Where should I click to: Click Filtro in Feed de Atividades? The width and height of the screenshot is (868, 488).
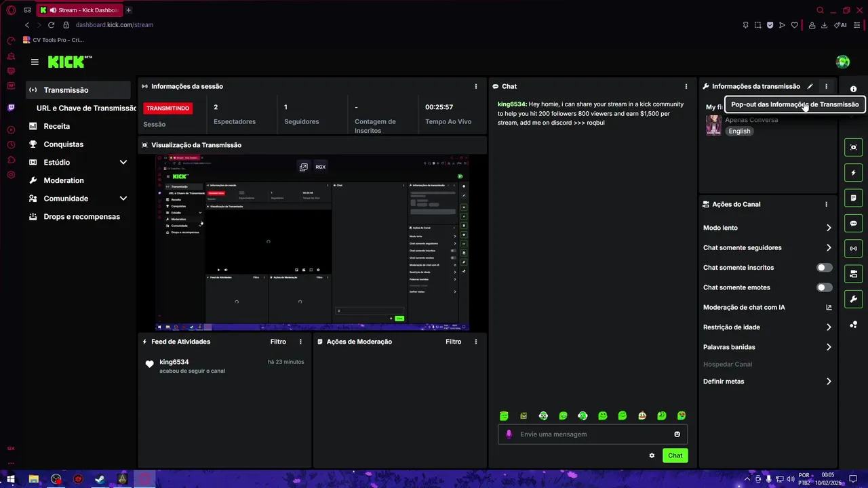tap(278, 342)
